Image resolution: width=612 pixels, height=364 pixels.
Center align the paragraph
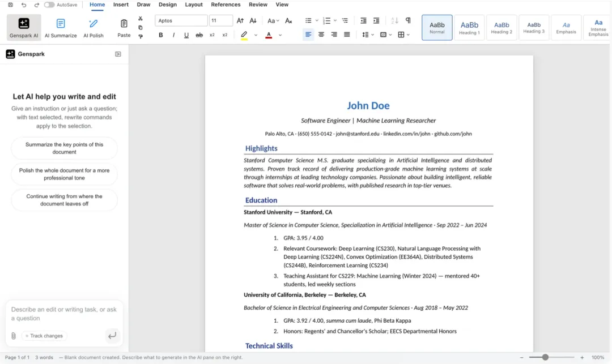(321, 35)
